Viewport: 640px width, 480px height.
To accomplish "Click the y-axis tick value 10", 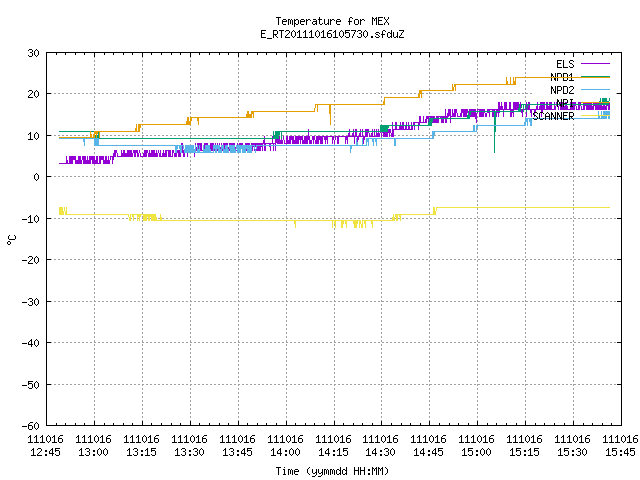I will click(x=33, y=136).
